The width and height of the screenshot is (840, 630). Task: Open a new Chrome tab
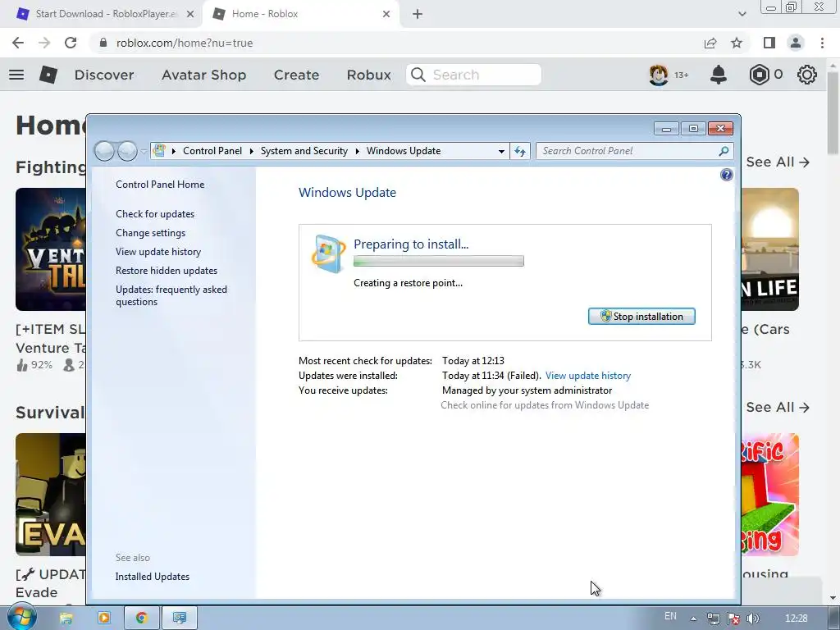click(x=418, y=15)
